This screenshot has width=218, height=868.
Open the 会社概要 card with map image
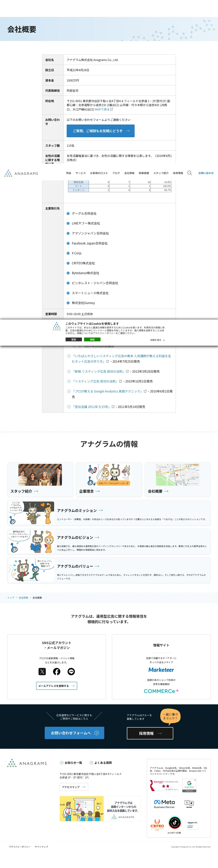coord(178,479)
